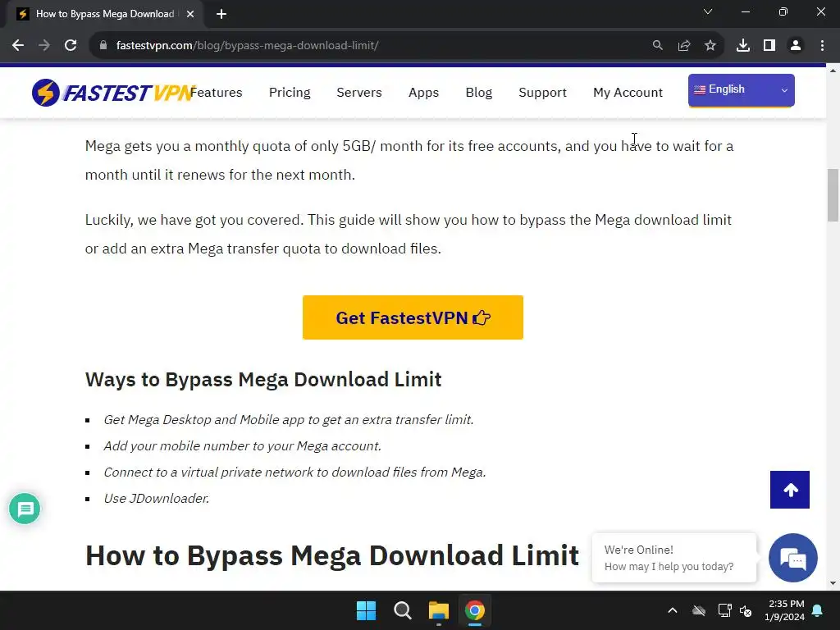Open Windows taskbar search
Screen dimensions: 840x630
pyautogui.click(x=402, y=610)
